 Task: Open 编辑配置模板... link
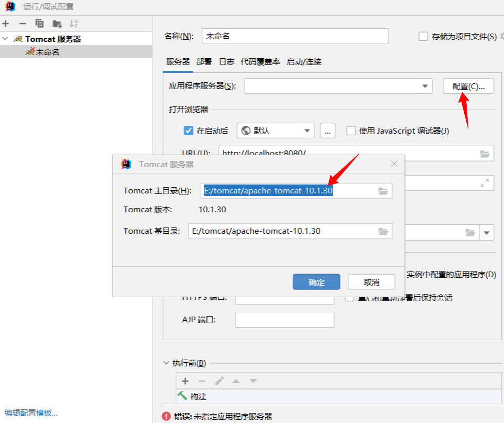pos(31,413)
